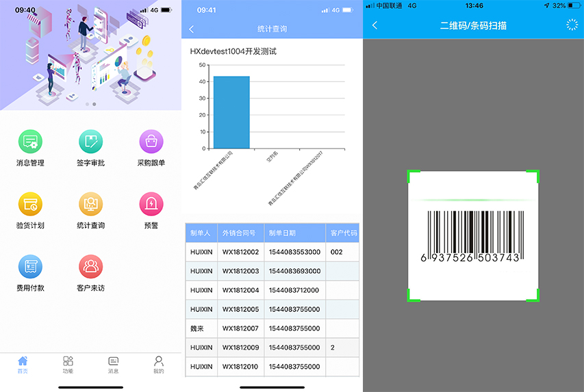
Task: Open the 采购跟单 purchase tracking icon
Action: tap(151, 142)
